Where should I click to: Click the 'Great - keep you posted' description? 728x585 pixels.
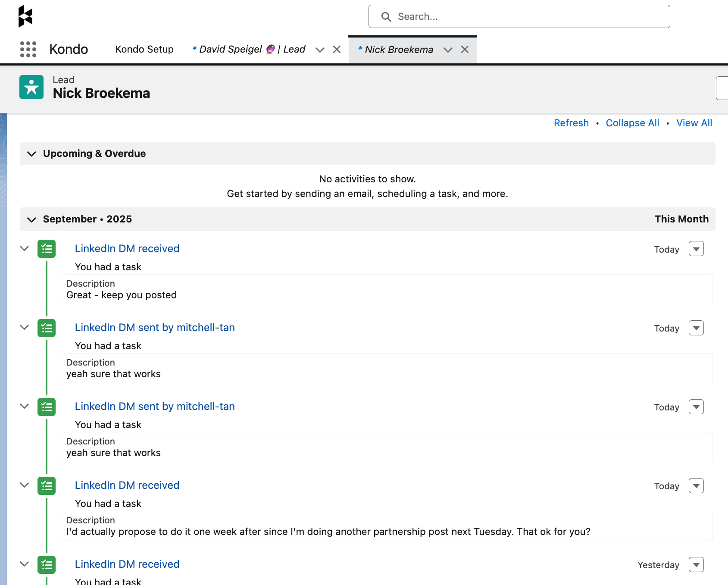point(122,295)
